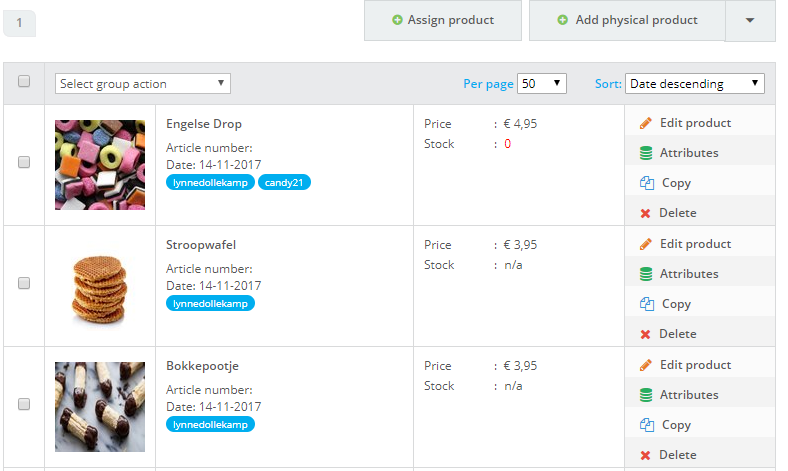Open Attributes stack icon for Engelse Drop
Image resolution: width=788 pixels, height=471 pixels.
[x=645, y=153]
